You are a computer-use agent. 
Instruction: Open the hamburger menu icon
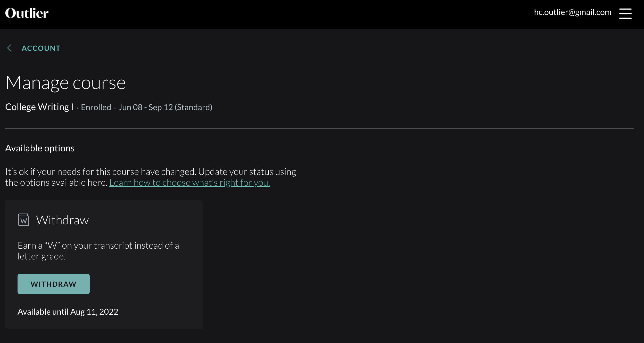(625, 13)
